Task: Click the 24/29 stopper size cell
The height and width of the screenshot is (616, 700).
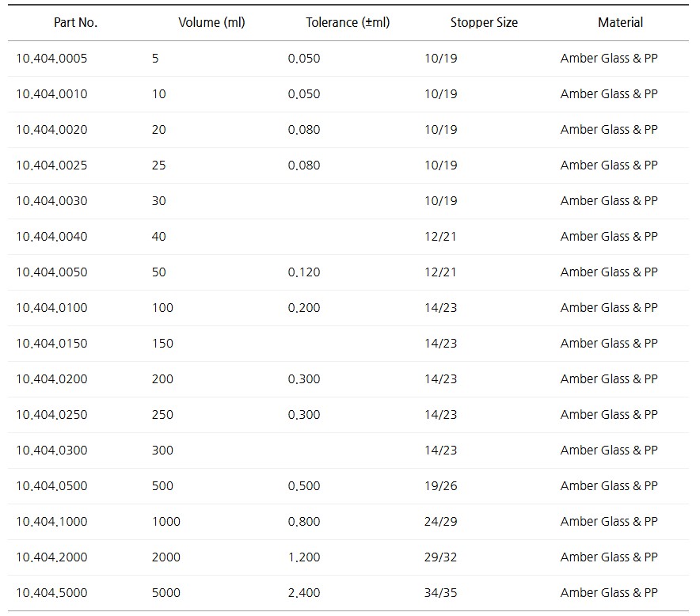Action: point(440,522)
